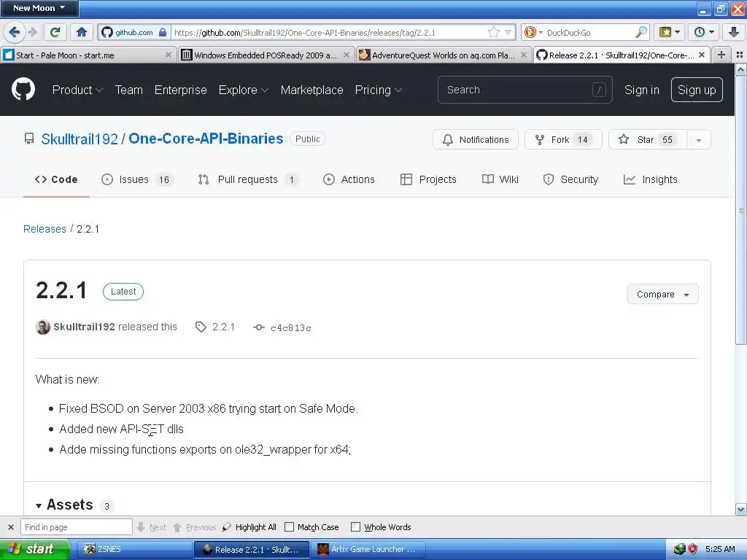Switch to the Windows Embedded POSReady 2009 tab
The height and width of the screenshot is (560, 747).
point(267,55)
